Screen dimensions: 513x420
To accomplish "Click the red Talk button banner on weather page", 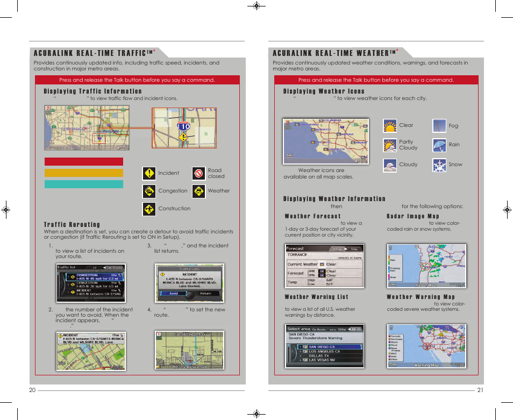I will [x=376, y=80].
